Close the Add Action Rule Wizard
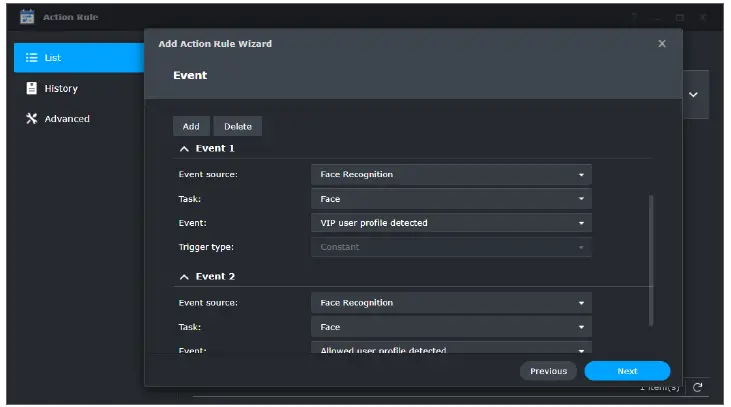 661,44
